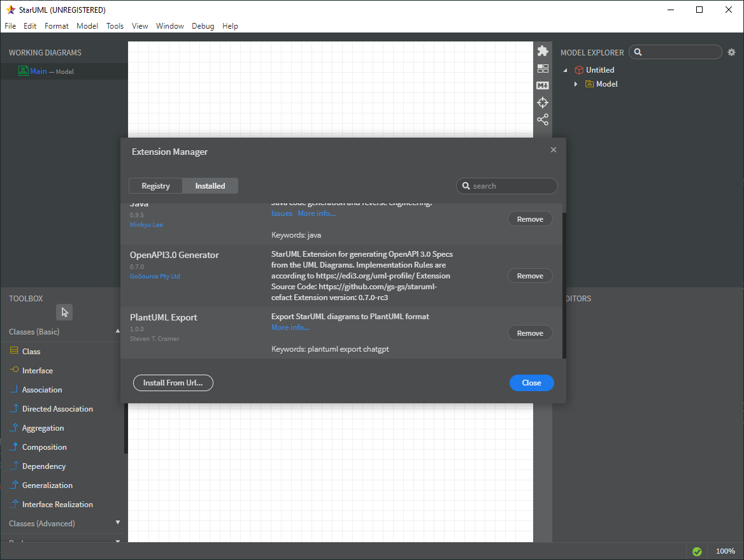Select the Class tool in Toolbox

point(31,352)
